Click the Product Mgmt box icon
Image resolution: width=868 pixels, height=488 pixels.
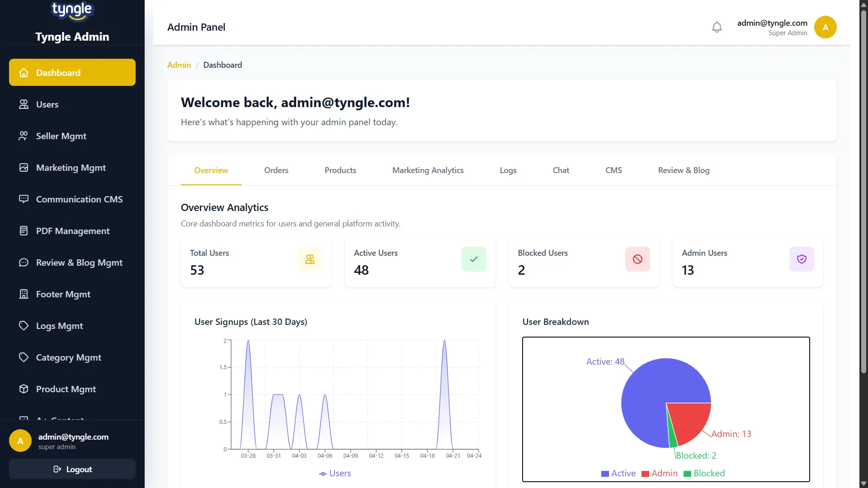click(x=24, y=389)
